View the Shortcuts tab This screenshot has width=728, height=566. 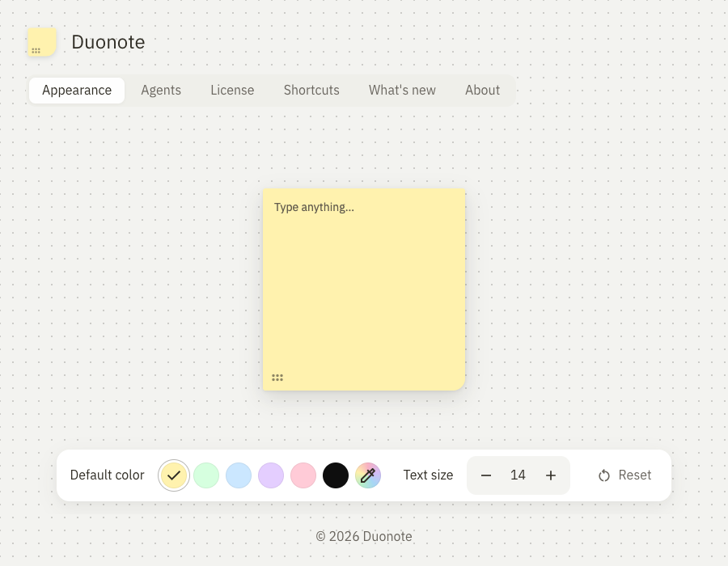(x=311, y=91)
